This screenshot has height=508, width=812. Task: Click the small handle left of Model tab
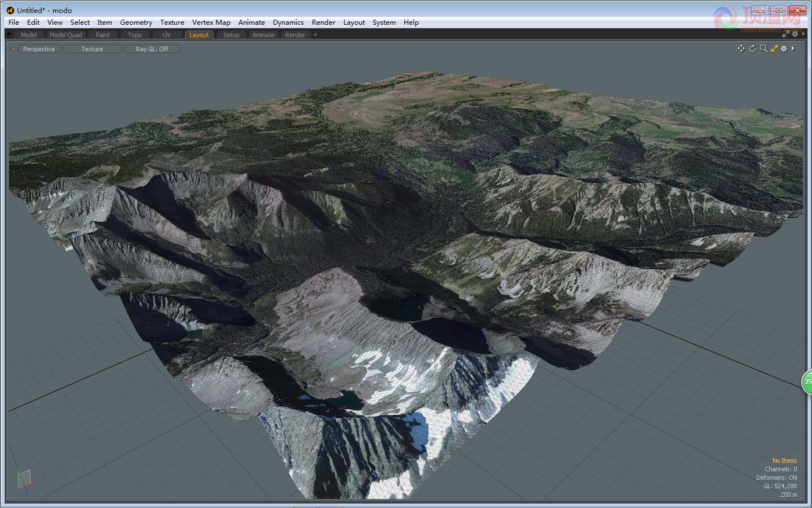10,35
